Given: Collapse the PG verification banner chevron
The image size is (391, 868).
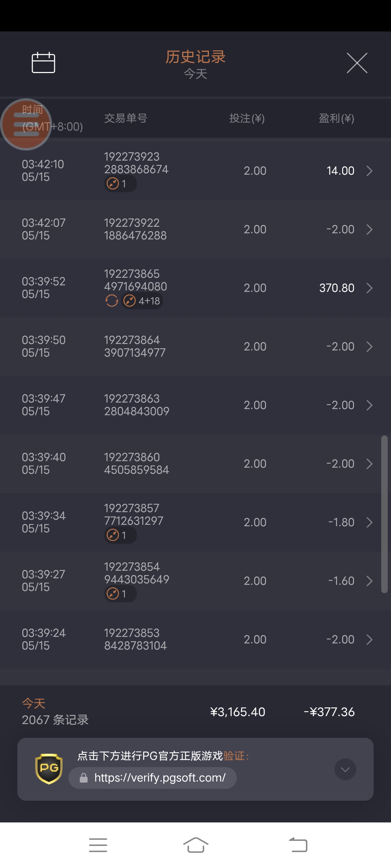Looking at the screenshot, I should pyautogui.click(x=345, y=769).
